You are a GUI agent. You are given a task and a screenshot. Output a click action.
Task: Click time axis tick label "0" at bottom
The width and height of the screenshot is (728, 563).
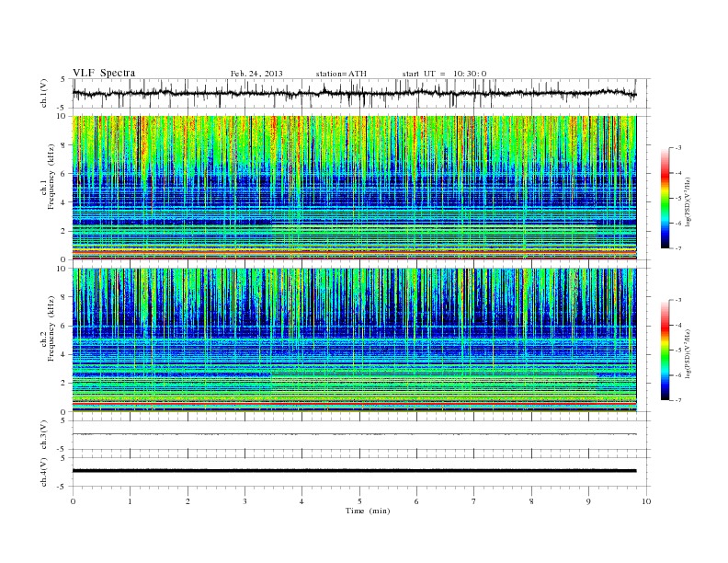[73, 501]
